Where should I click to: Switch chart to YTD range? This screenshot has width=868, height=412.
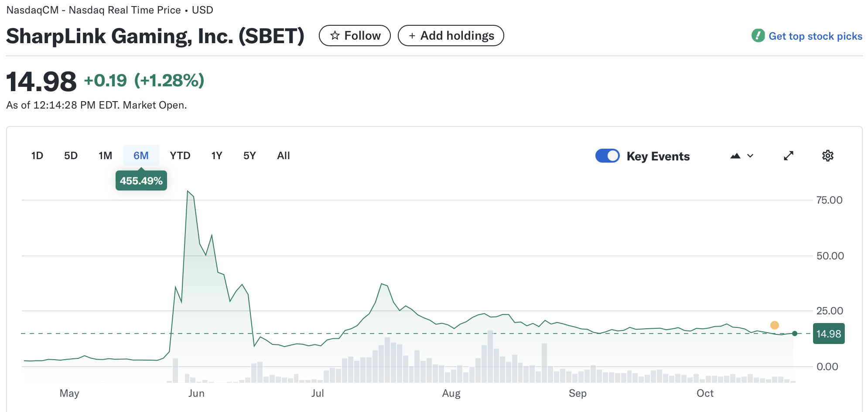[180, 156]
